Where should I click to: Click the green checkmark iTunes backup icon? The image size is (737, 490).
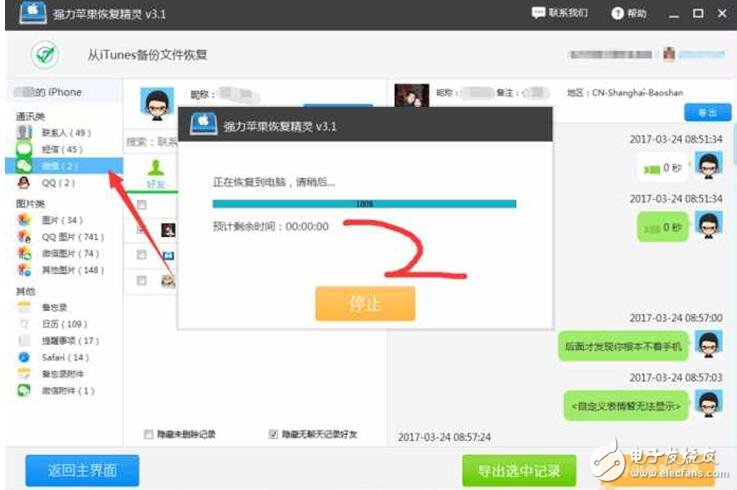[45, 55]
